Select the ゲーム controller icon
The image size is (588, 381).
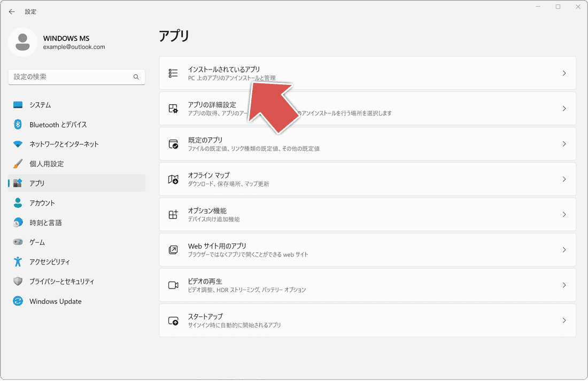(x=18, y=242)
